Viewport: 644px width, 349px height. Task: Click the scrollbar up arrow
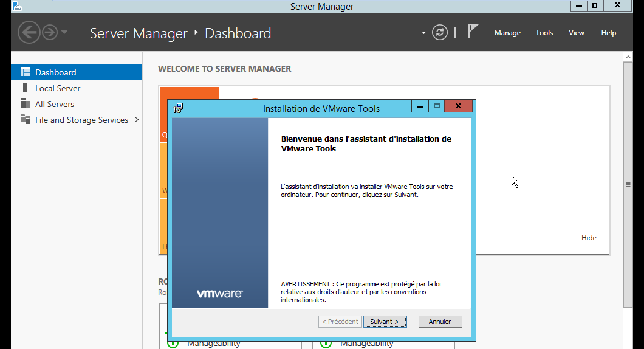pos(628,57)
